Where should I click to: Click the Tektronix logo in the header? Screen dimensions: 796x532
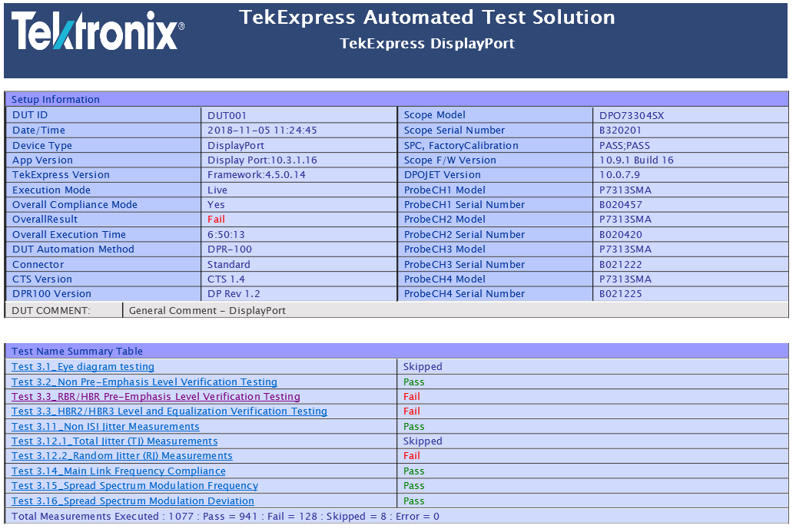click(x=98, y=31)
